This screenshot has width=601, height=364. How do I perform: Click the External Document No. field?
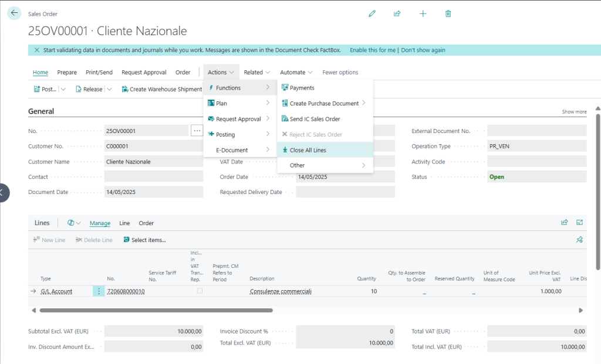[536, 131]
